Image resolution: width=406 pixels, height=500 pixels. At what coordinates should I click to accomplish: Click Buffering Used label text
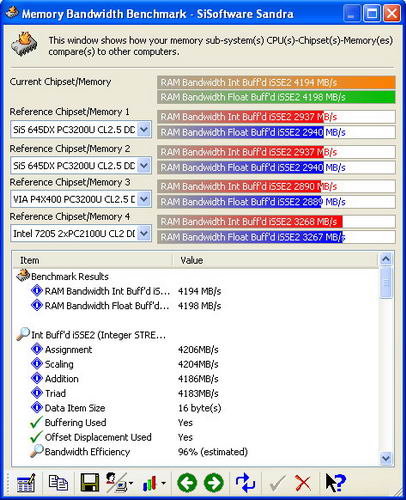[75, 423]
